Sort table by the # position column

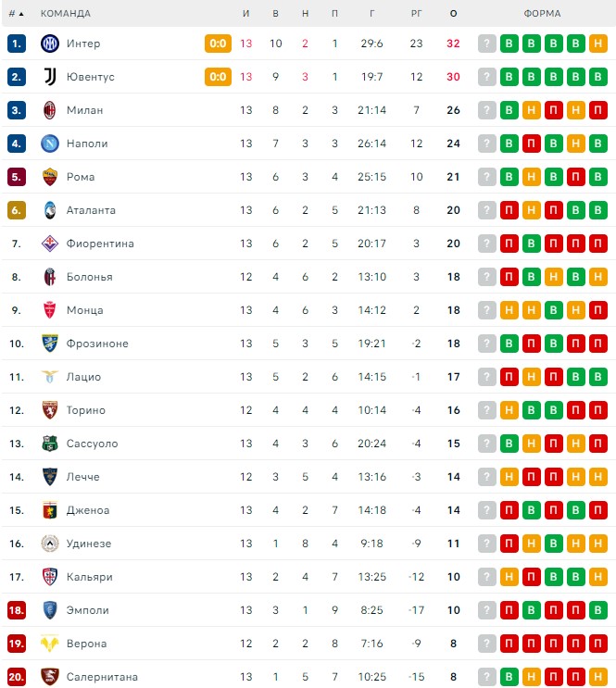(x=16, y=14)
